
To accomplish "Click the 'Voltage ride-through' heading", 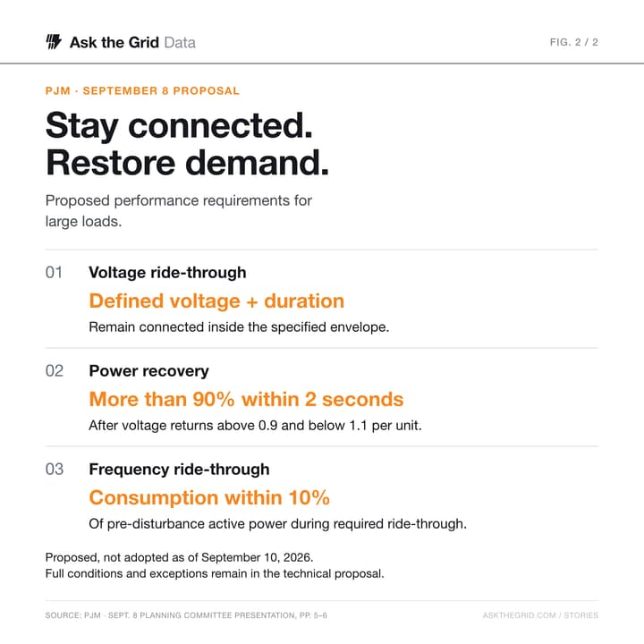I will 167,272.
